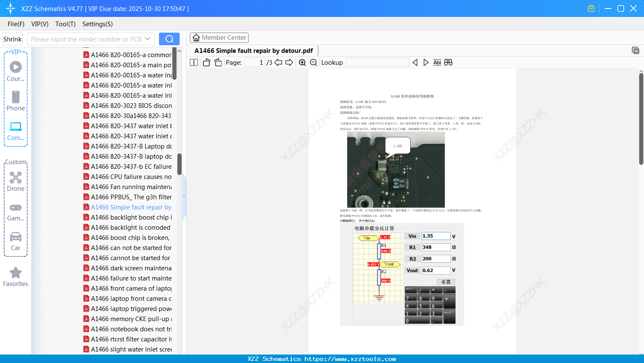Open A1466 cannot be started for file
Viewport: 644px width, 363px height.
[127, 258]
